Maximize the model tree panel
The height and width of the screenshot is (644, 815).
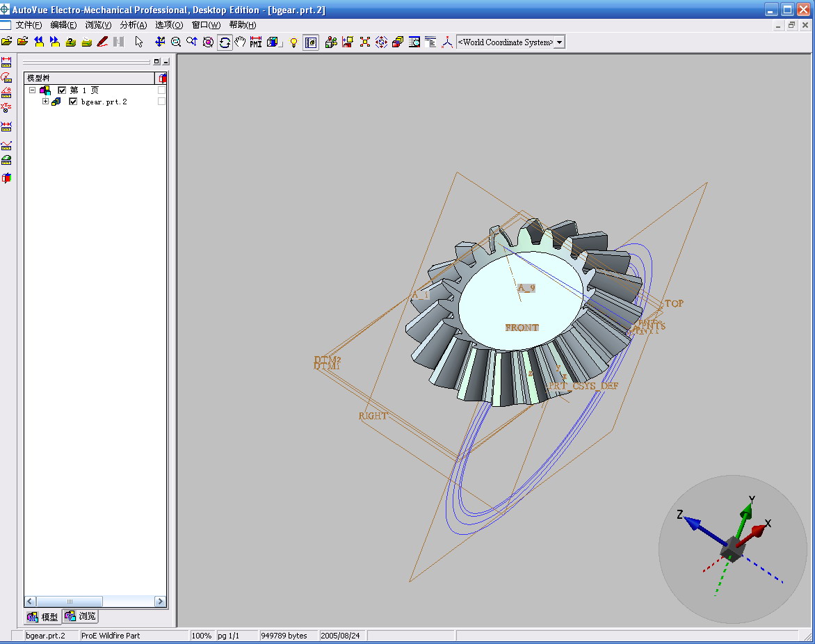156,61
